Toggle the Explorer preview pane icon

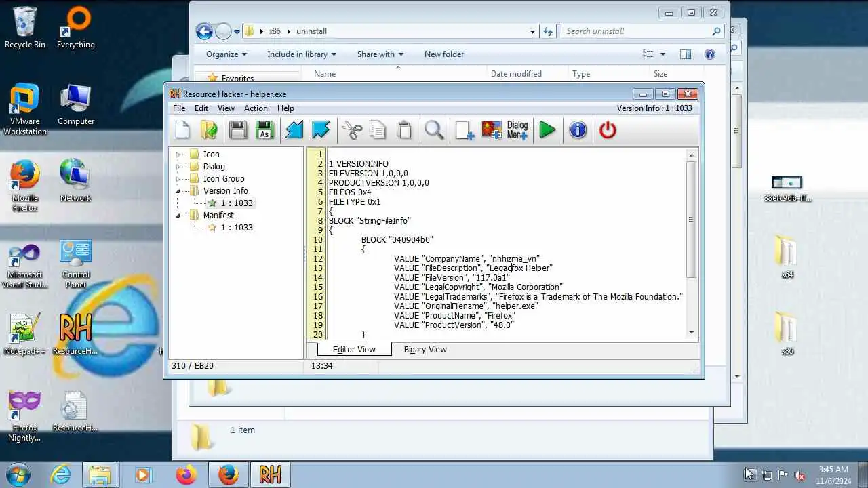(686, 54)
